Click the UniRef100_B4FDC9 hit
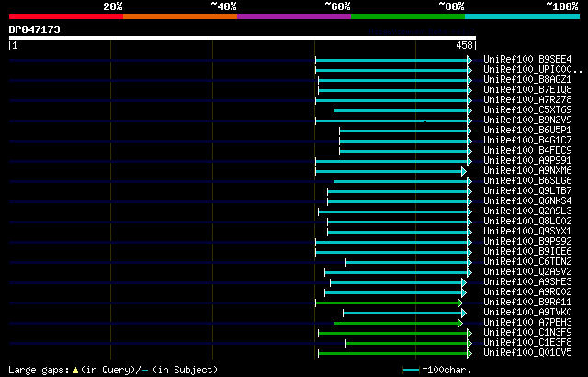Viewport: 588px width, 377px height. [x=527, y=151]
